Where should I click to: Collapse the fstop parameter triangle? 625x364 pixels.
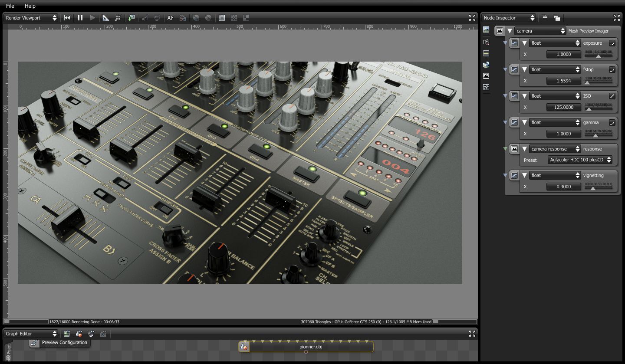pos(524,69)
